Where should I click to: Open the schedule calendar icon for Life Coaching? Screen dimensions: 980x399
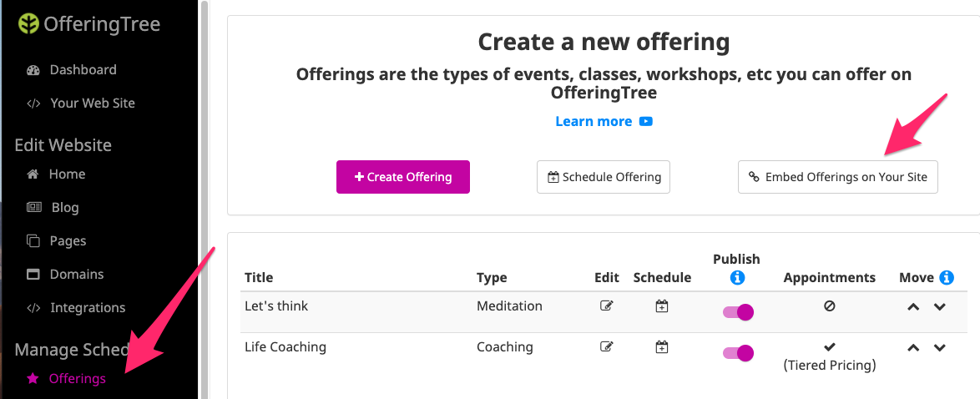(662, 346)
